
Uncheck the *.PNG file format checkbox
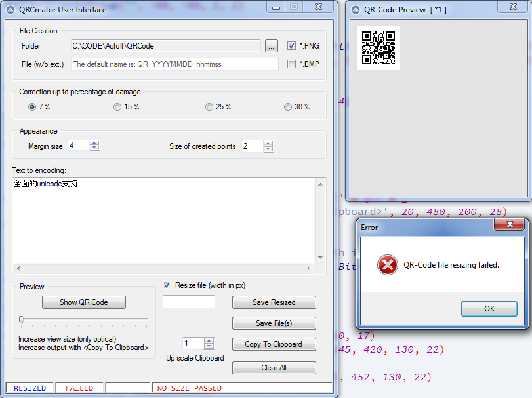(x=292, y=46)
